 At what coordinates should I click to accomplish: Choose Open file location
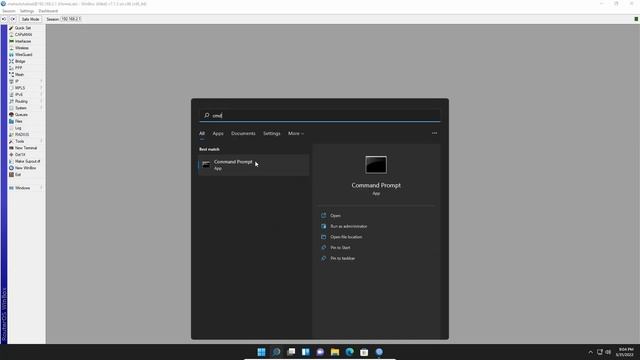pyautogui.click(x=346, y=237)
